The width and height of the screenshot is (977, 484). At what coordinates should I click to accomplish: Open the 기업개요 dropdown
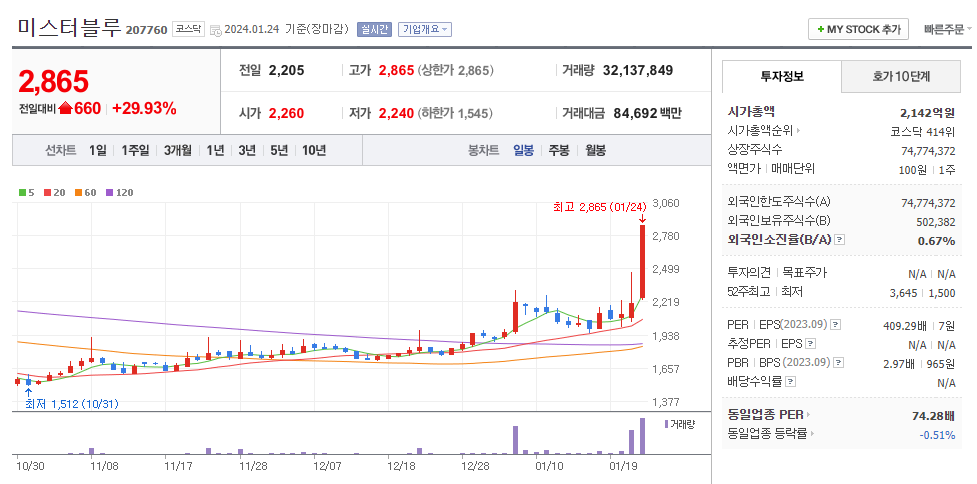[x=425, y=29]
